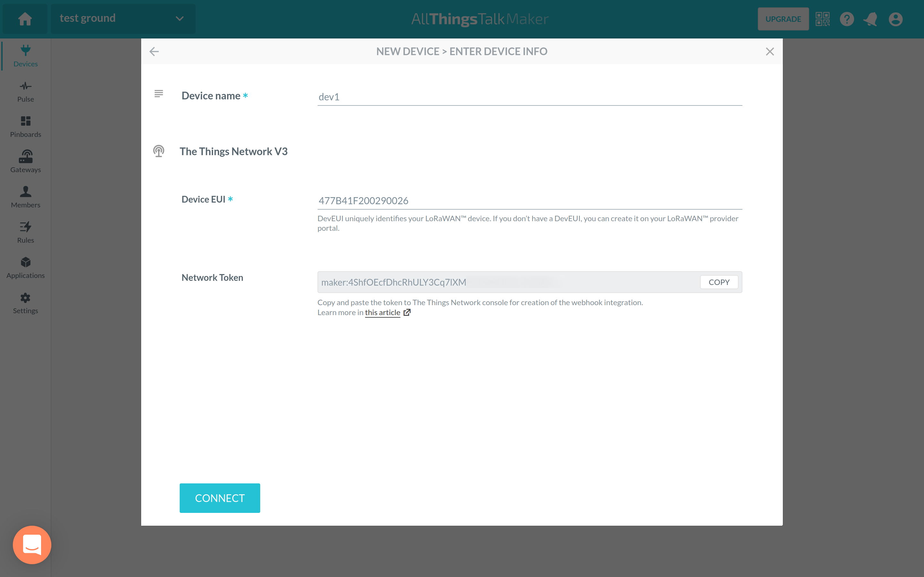Image resolution: width=924 pixels, height=577 pixels.
Task: Click the 'this article' link
Action: tap(382, 312)
